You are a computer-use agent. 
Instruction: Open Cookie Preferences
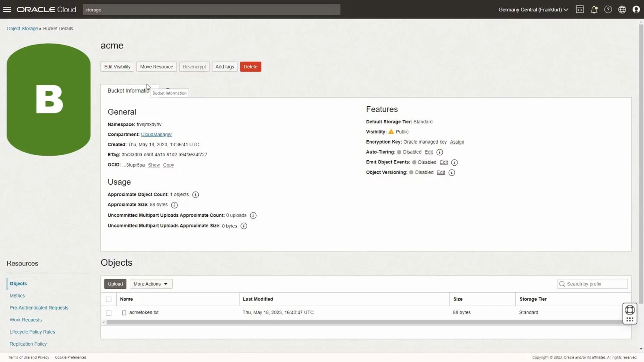click(x=71, y=357)
